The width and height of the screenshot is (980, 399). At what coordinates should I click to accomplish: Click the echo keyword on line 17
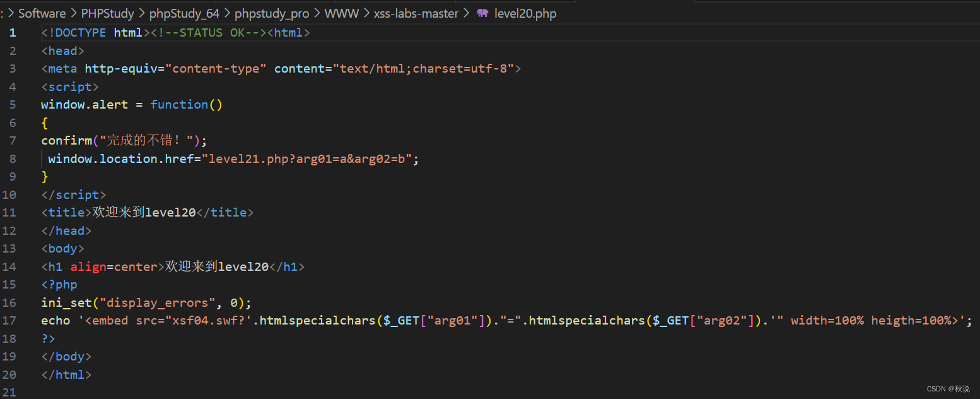point(55,321)
